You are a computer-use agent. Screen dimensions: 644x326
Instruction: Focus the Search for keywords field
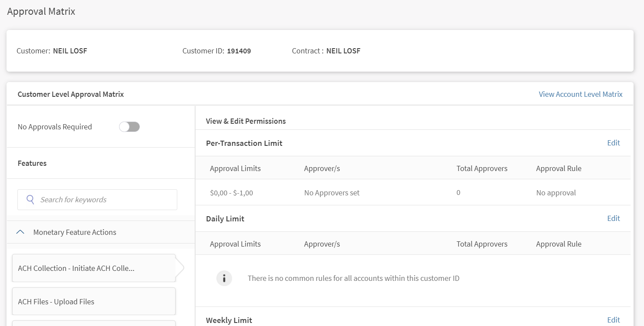(x=97, y=200)
